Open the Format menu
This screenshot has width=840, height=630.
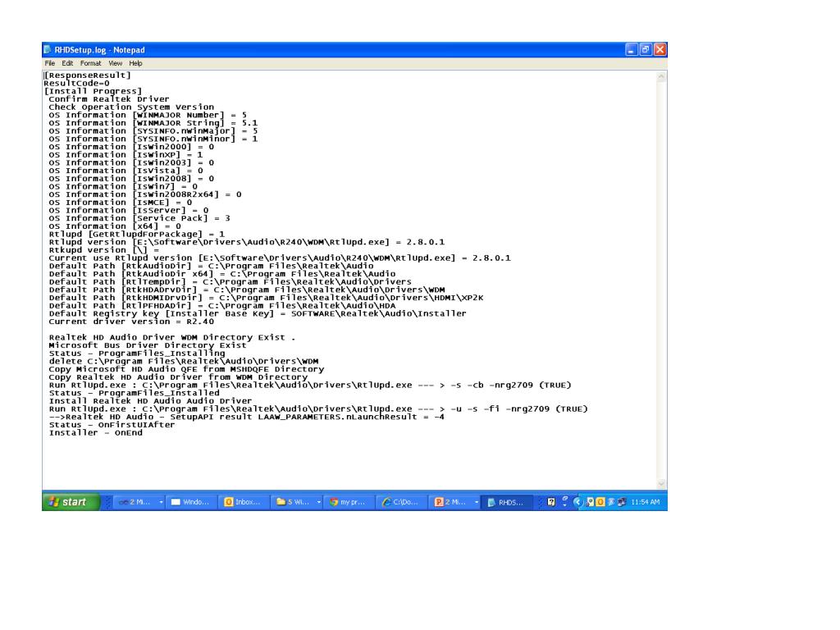pos(90,63)
